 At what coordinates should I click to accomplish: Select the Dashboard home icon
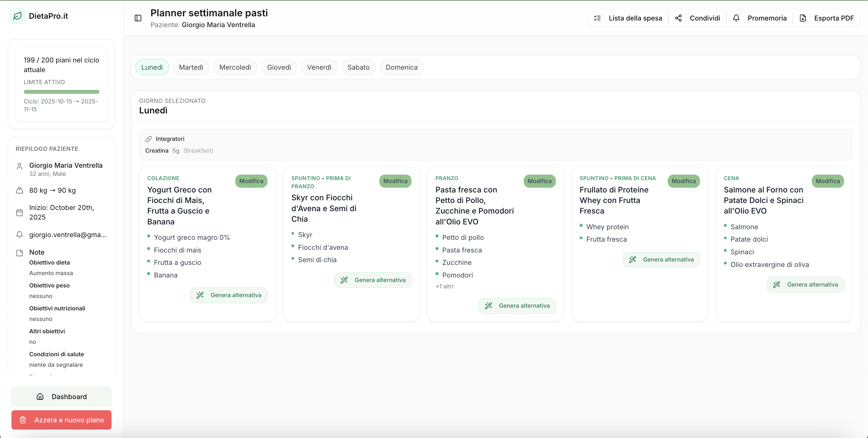pyautogui.click(x=40, y=397)
